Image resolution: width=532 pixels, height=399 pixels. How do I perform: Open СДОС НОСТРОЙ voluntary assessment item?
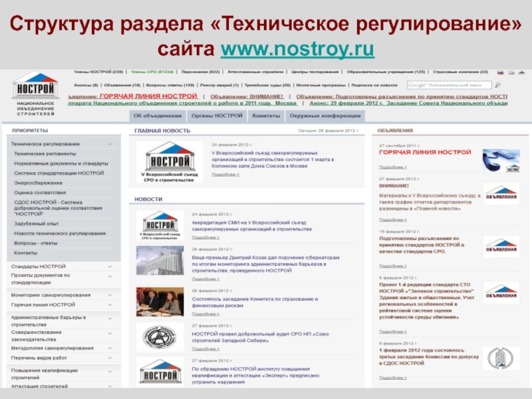(x=58, y=208)
